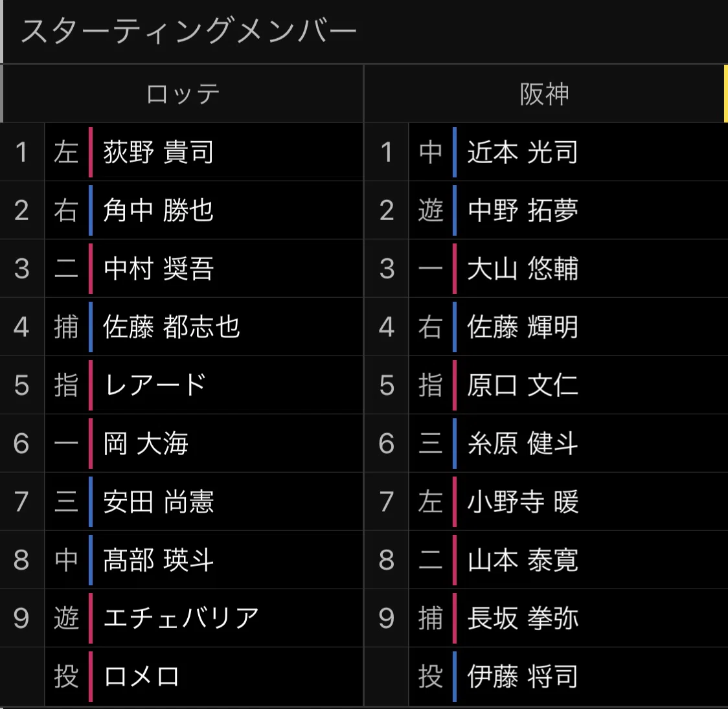728x709 pixels.
Task: Open 糸原 健斗 player entry
Action: point(523,443)
